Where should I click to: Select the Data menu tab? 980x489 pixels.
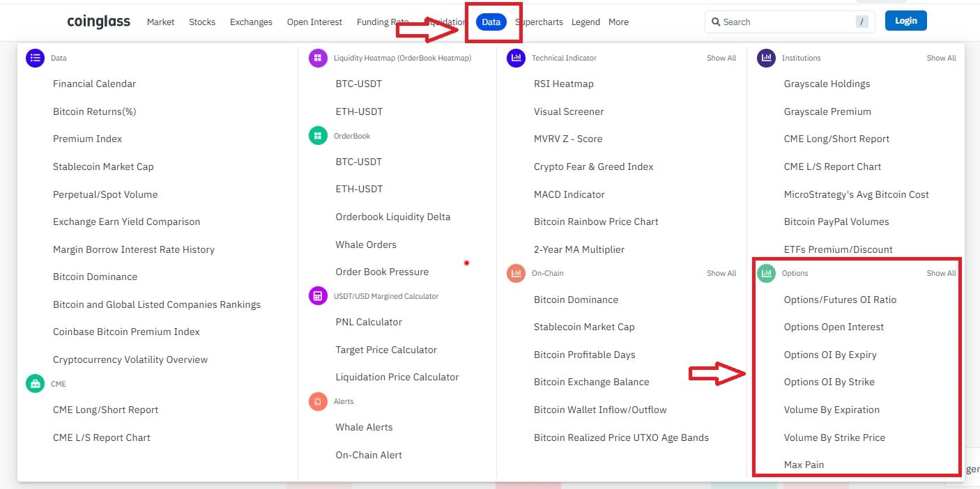(491, 22)
